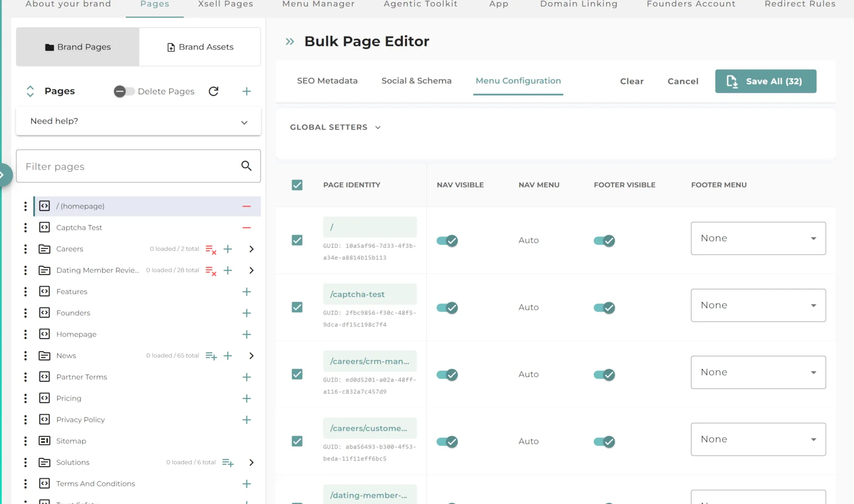Remove Captcha Test with red minus icon
Viewport: 854px width, 504px height.
(247, 228)
